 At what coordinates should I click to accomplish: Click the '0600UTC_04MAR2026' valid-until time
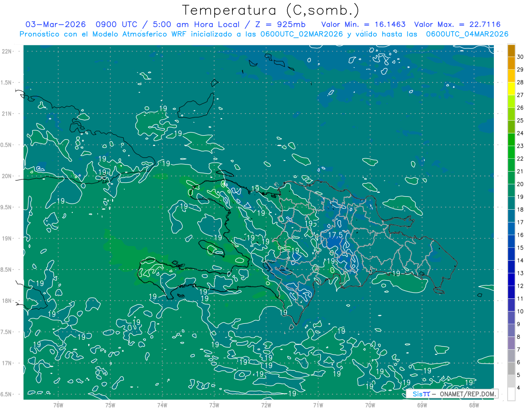click(467, 34)
